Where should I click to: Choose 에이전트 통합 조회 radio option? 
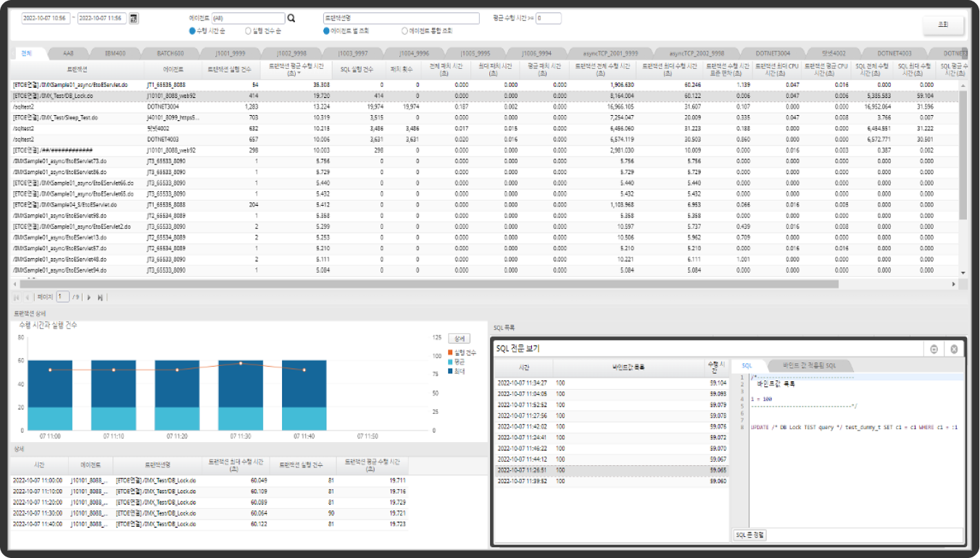coord(404,31)
